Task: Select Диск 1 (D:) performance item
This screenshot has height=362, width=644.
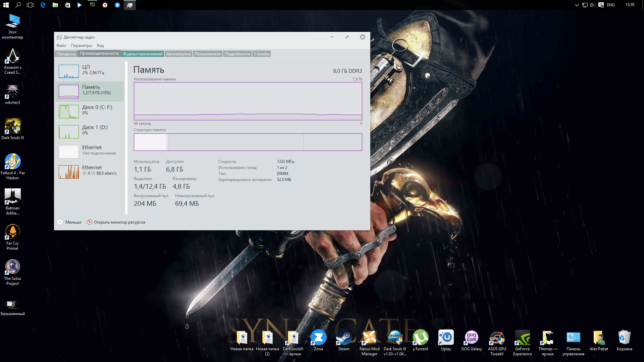Action: (89, 131)
